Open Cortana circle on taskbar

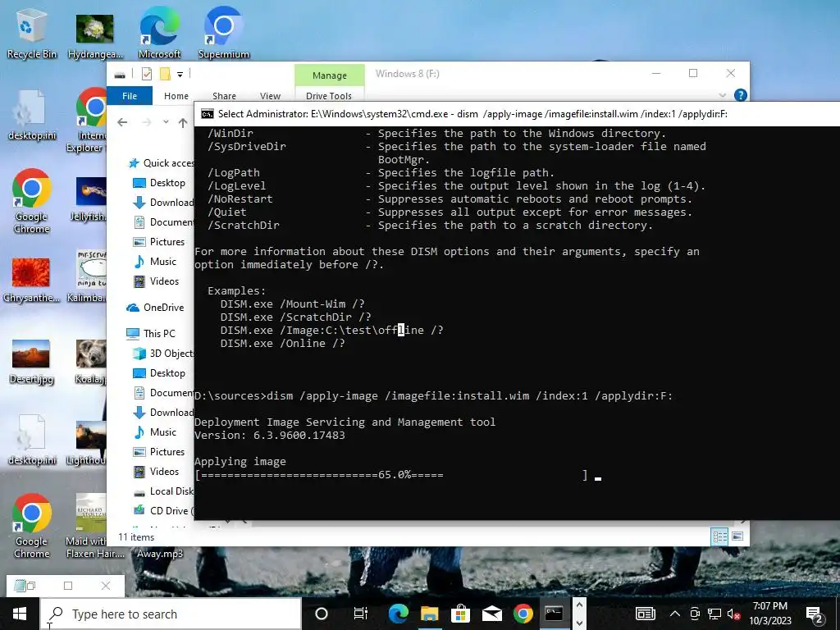coord(322,614)
